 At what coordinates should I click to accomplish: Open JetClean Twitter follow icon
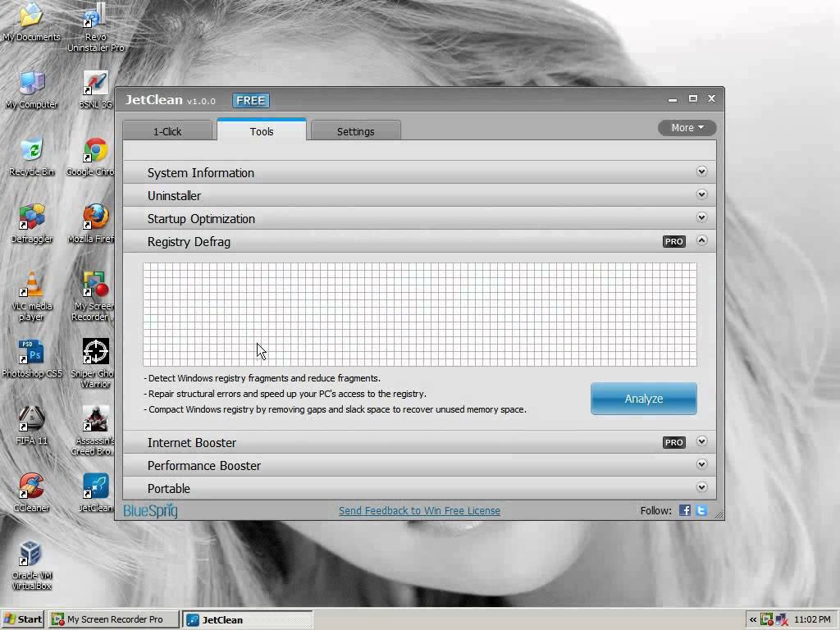701,510
